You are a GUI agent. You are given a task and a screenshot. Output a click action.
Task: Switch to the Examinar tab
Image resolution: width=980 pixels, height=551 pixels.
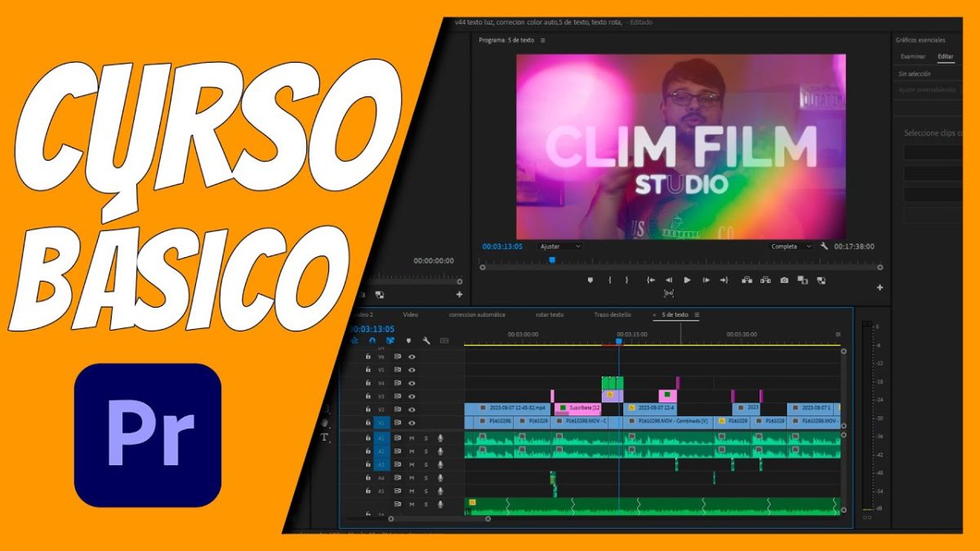912,56
